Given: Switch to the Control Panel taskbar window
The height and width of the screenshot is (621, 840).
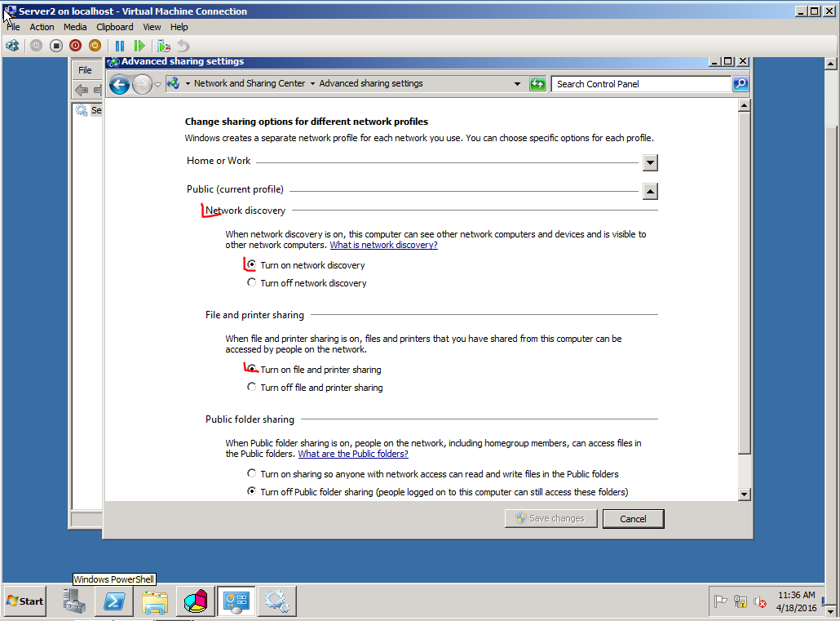Looking at the screenshot, I should (237, 601).
